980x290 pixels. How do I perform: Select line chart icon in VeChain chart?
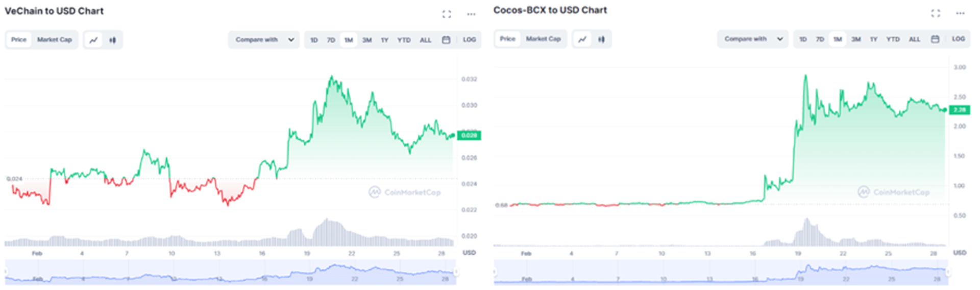coord(93,40)
